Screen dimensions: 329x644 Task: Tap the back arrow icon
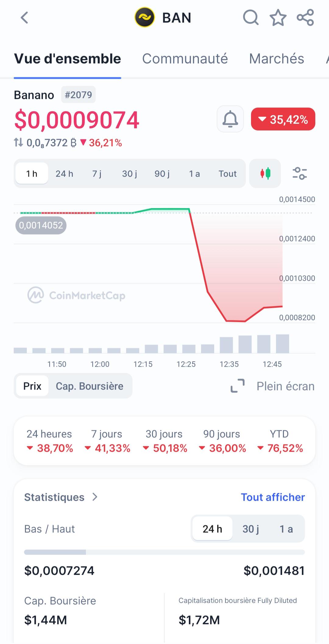coord(24,18)
